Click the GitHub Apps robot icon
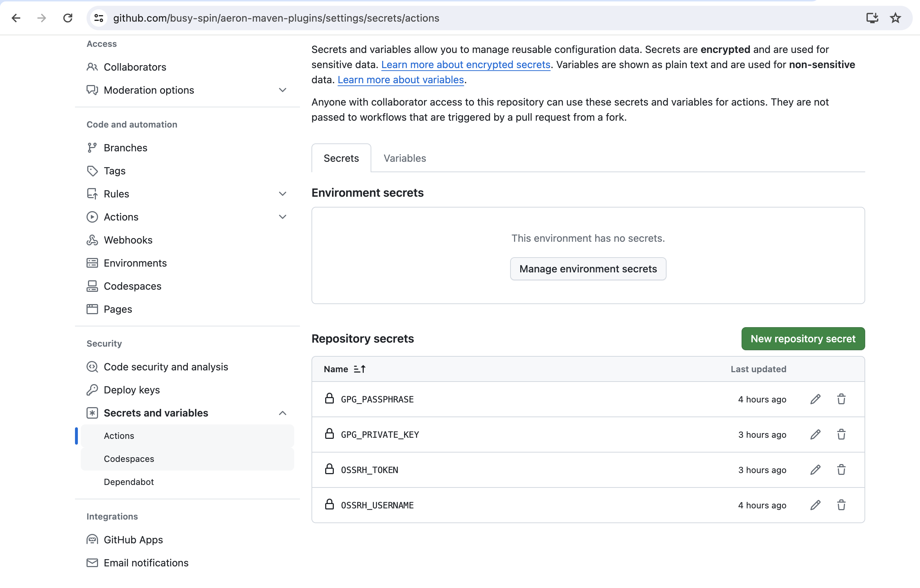This screenshot has width=920, height=588. point(92,539)
